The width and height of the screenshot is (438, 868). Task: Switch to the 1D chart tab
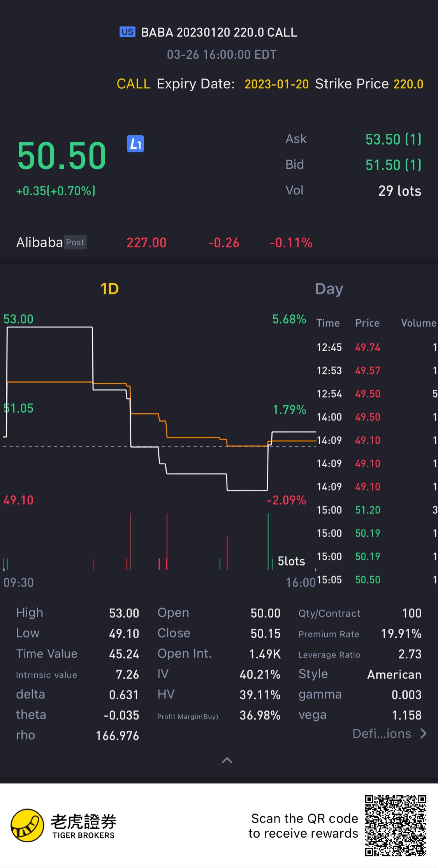pyautogui.click(x=109, y=289)
